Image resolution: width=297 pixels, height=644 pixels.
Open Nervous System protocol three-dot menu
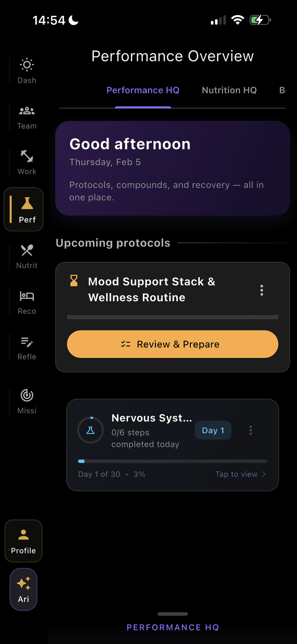251,430
